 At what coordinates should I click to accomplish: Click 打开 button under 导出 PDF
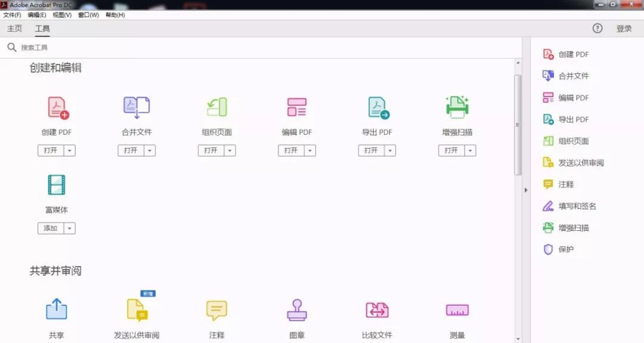point(371,150)
